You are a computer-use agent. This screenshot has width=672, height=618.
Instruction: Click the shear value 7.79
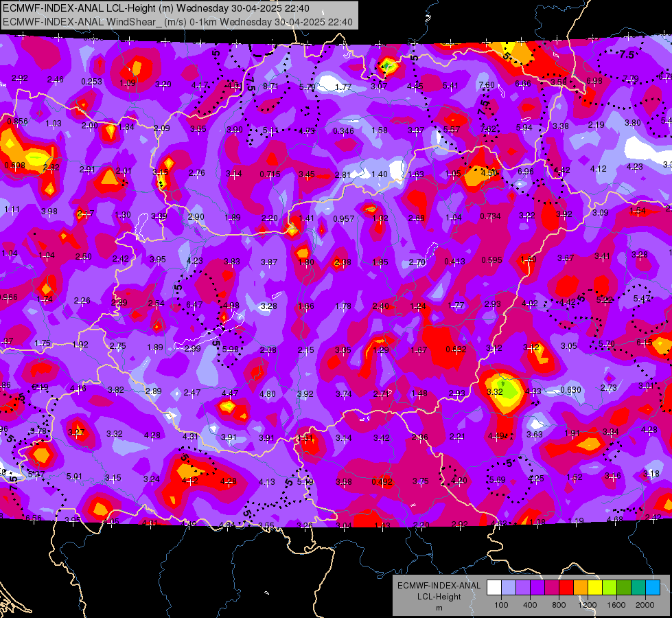pyautogui.click(x=631, y=78)
